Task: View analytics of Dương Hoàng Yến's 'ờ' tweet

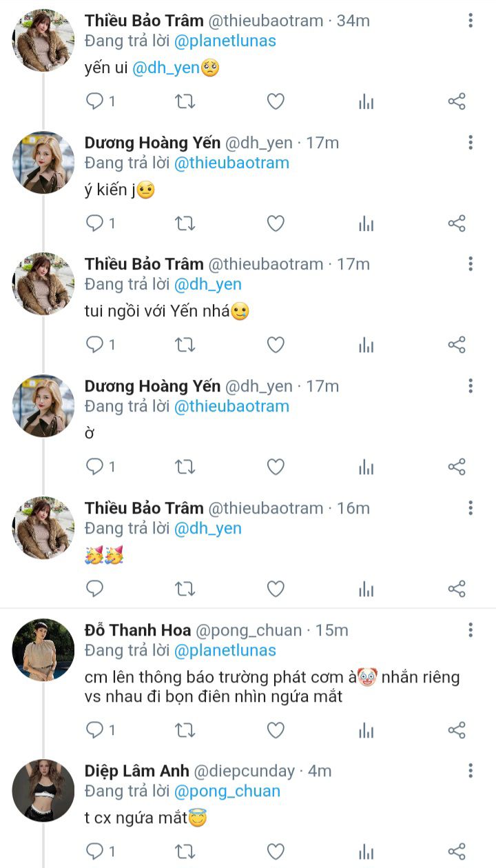Action: click(366, 467)
